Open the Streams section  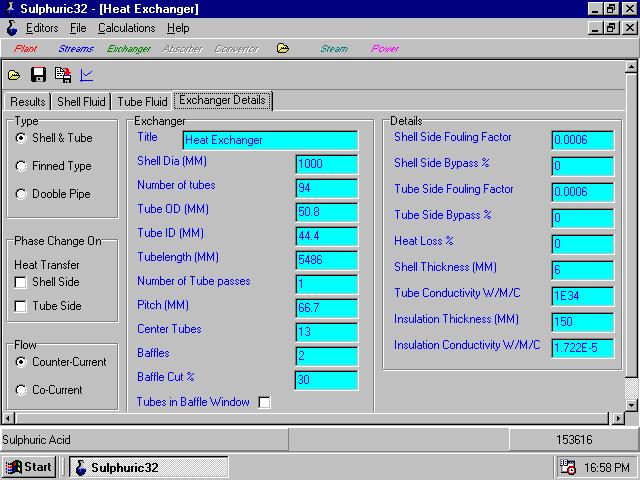76,49
